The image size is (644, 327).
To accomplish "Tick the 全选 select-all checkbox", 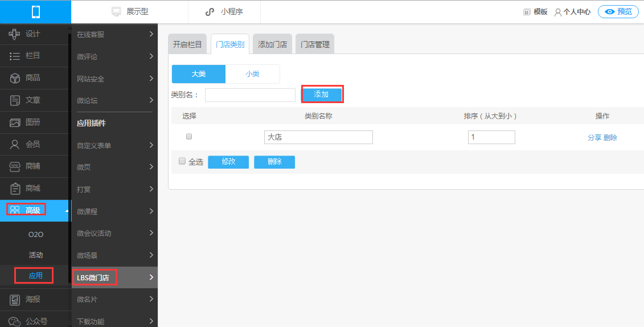I will click(x=182, y=161).
